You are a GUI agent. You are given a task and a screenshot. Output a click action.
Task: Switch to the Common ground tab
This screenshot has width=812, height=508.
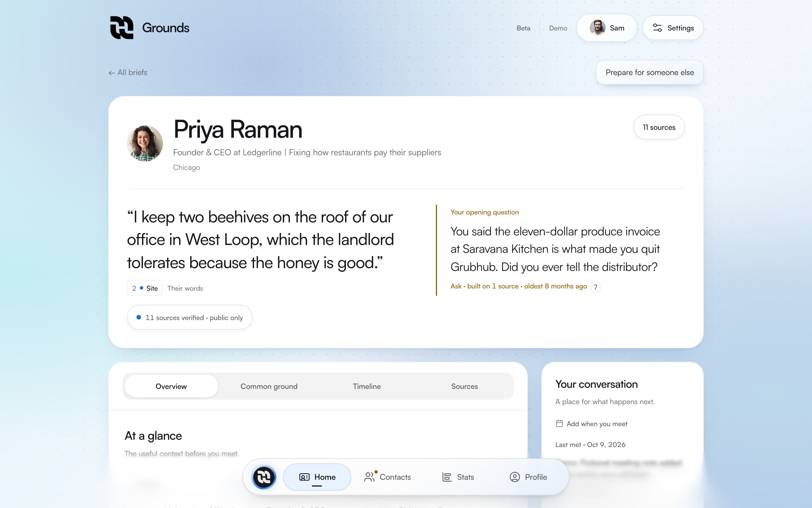coord(269,386)
